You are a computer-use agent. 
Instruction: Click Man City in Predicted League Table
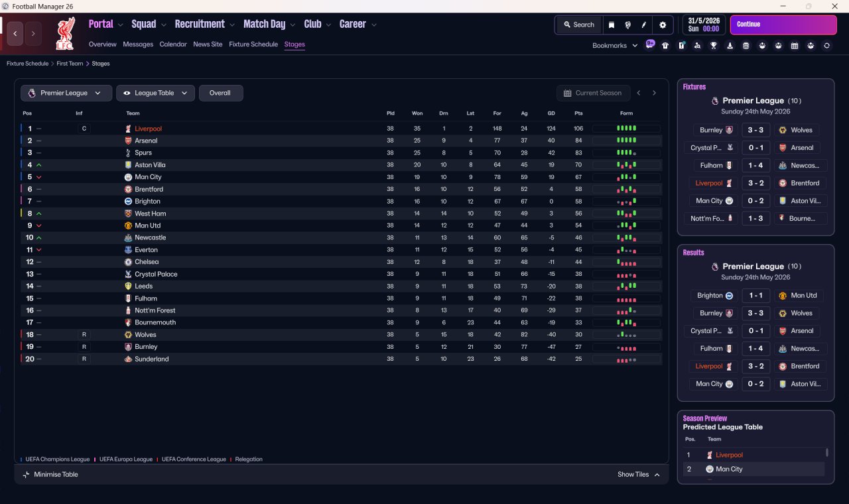point(729,469)
